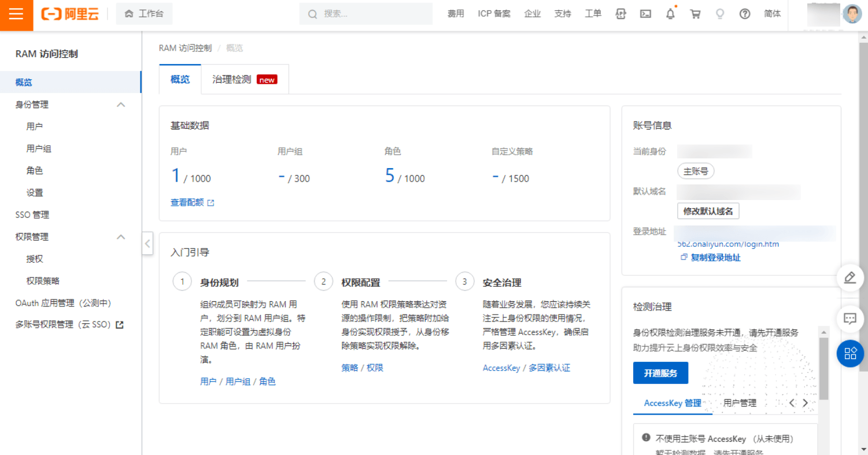Click the right arrow of detection tabs
The width and height of the screenshot is (868, 455).
pyautogui.click(x=805, y=404)
